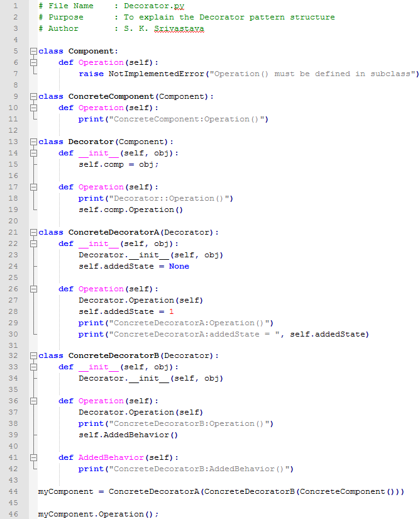Click 'ConcreteDecoratorB(' in line 44
Image resolution: width=420 pixels, height=519 pixels.
tap(251, 491)
